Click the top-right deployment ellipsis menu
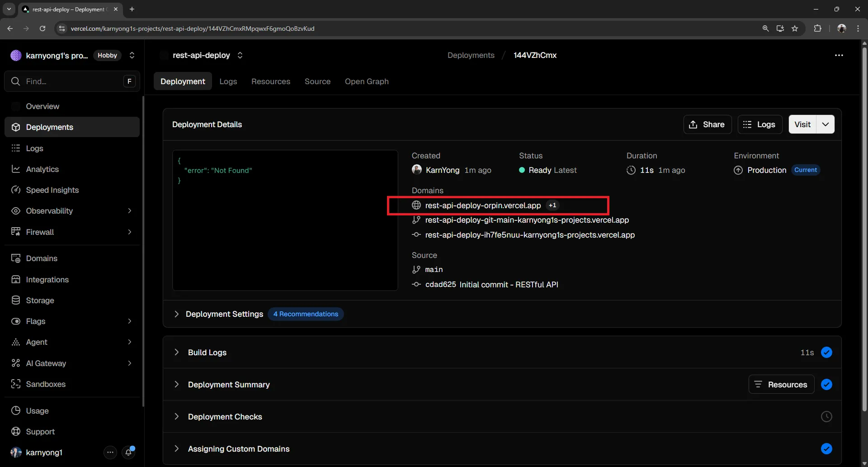The height and width of the screenshot is (467, 868). pos(839,55)
